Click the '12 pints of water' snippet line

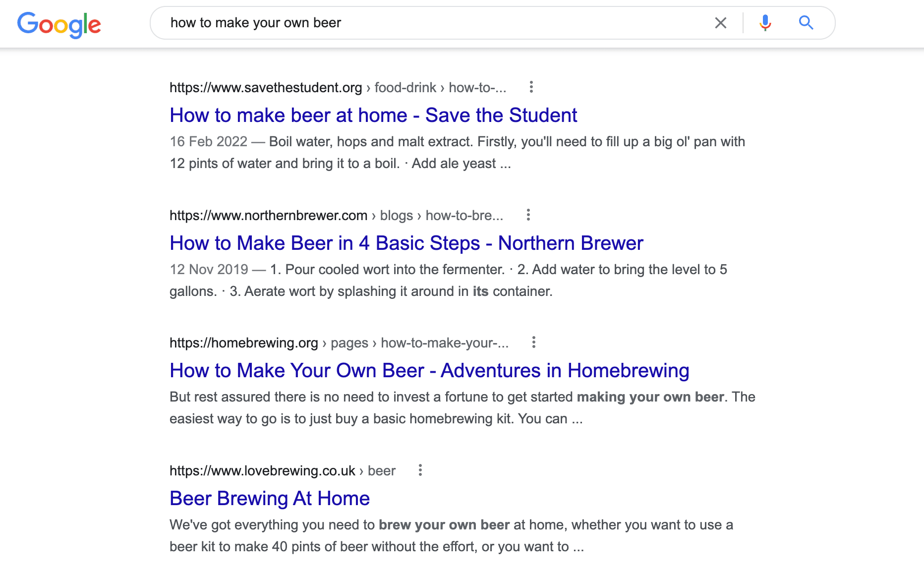coord(340,164)
